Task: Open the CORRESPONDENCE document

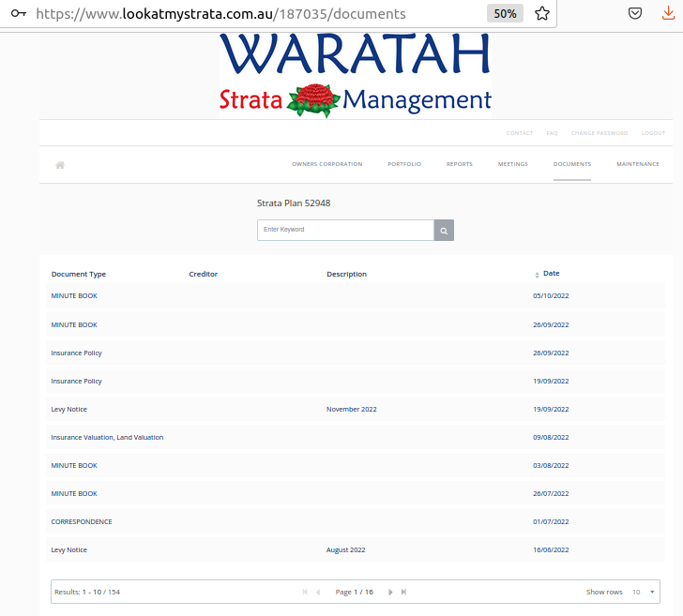Action: tap(82, 521)
